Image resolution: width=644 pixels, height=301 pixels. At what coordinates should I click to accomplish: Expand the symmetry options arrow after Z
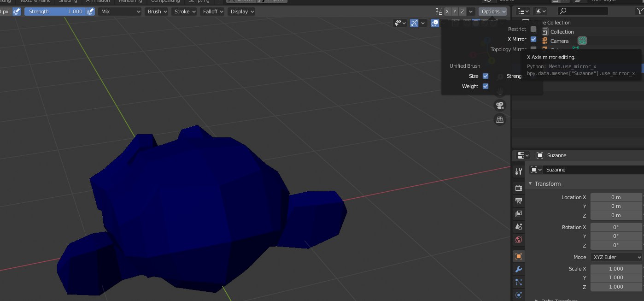(471, 12)
